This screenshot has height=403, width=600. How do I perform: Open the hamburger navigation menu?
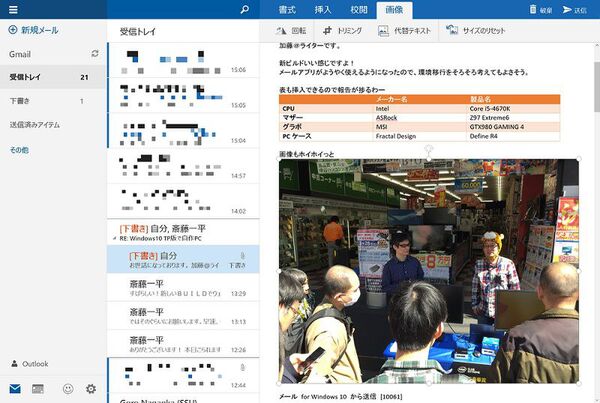(x=13, y=9)
